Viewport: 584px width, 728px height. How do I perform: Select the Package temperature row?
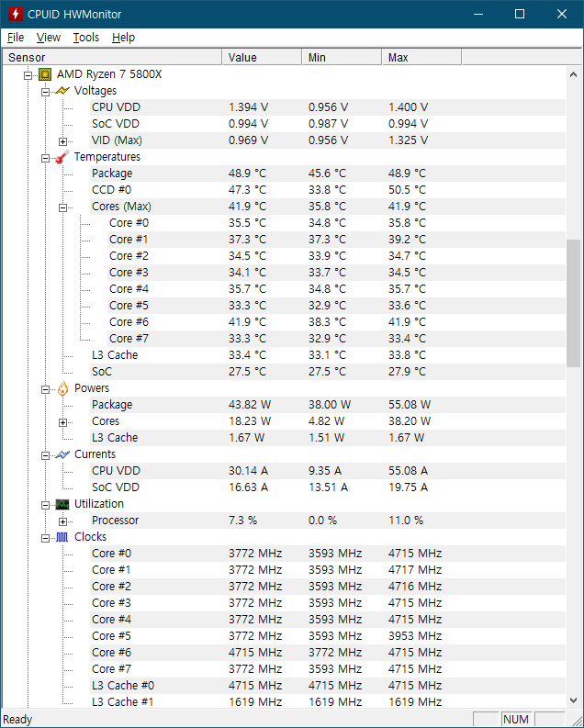pos(328,174)
